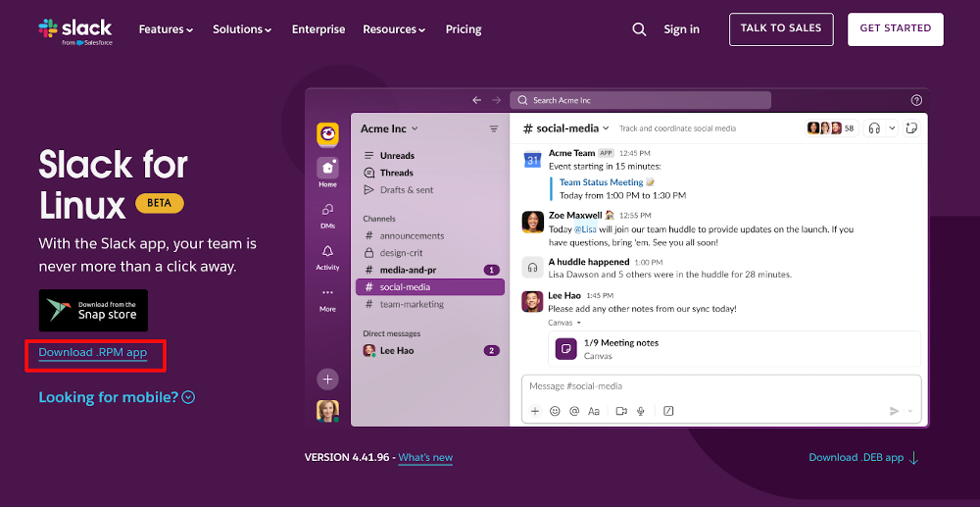
Task: Click the video camera icon in composer
Action: pos(621,411)
